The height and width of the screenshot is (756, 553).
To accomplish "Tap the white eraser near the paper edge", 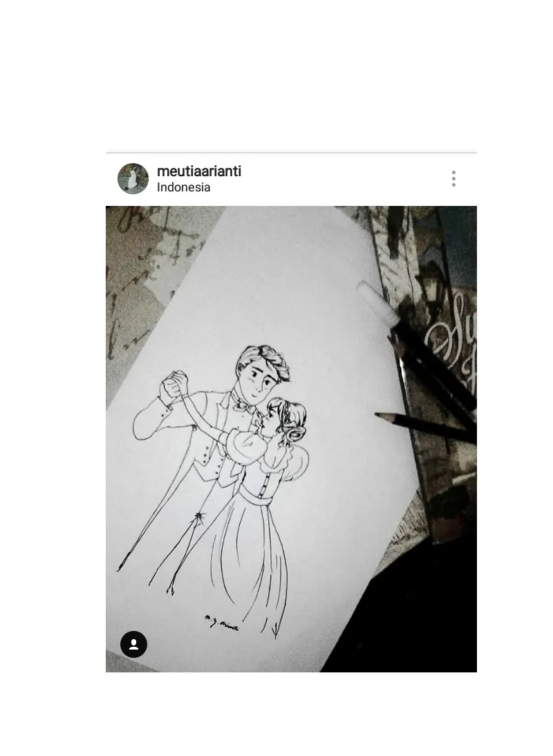I will (x=378, y=303).
